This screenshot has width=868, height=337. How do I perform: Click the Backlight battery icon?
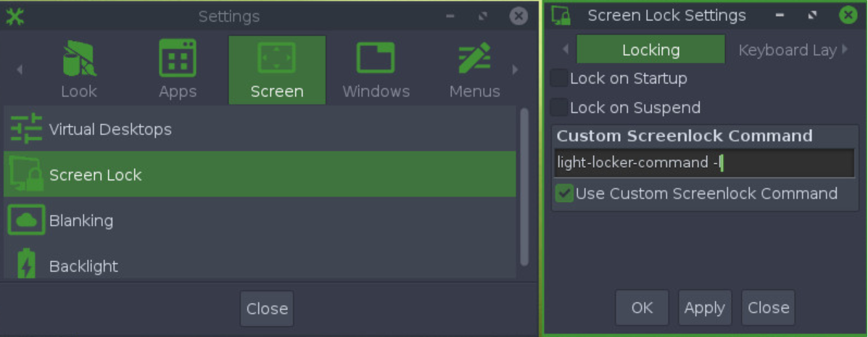point(26,265)
